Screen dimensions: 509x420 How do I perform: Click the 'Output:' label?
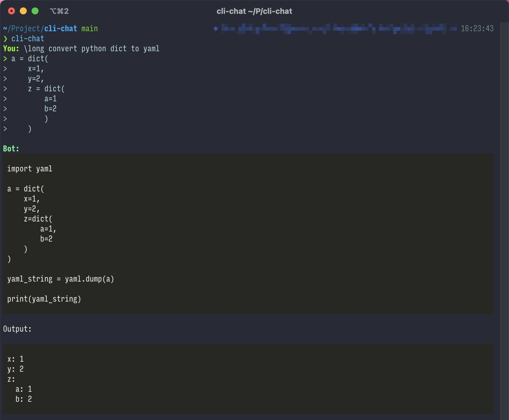(17, 329)
